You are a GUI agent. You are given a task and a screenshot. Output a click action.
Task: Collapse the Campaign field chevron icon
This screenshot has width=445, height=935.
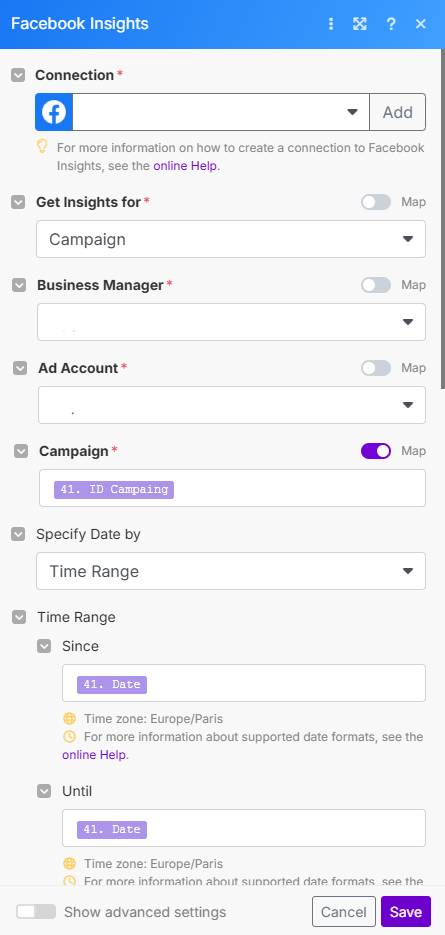point(21,451)
